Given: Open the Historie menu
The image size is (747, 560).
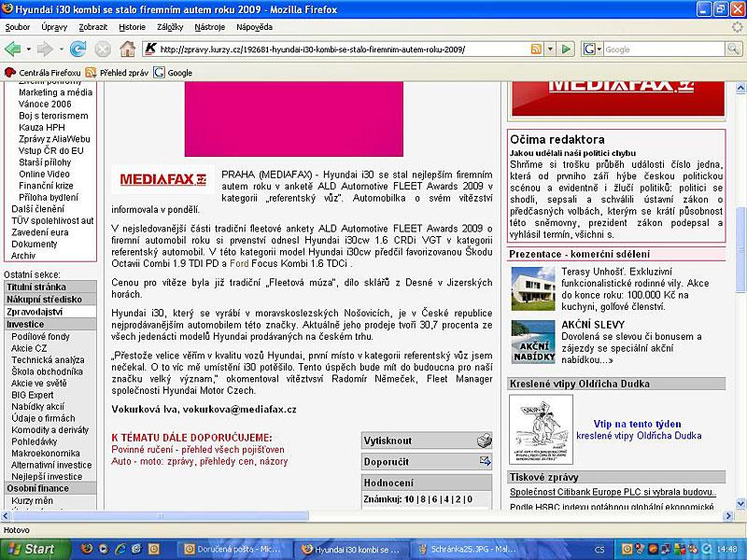Looking at the screenshot, I should (132, 27).
